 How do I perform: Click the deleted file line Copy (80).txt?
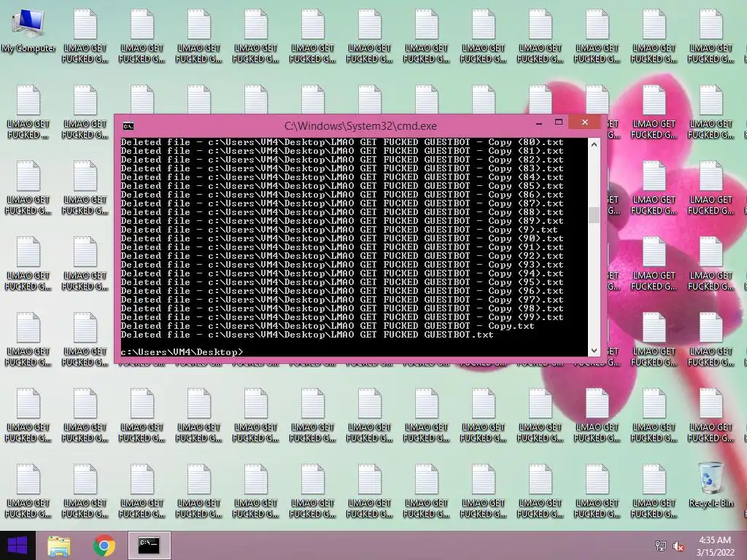tap(342, 142)
